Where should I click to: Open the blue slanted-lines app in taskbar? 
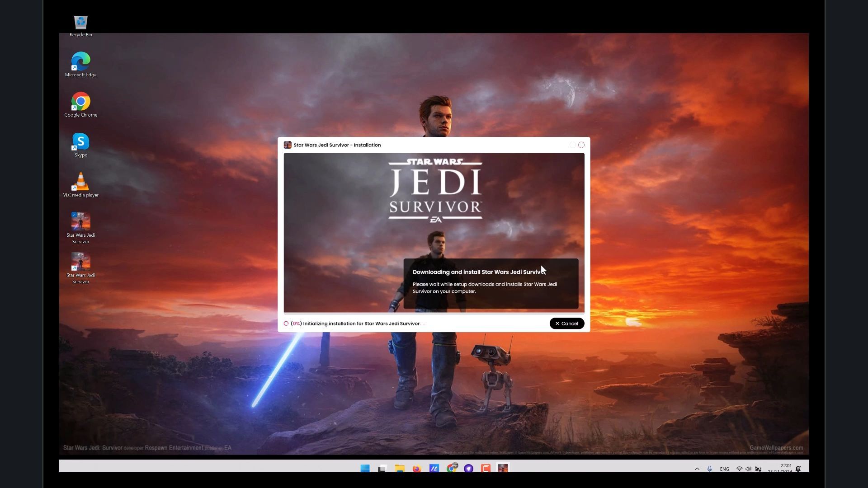click(x=434, y=468)
